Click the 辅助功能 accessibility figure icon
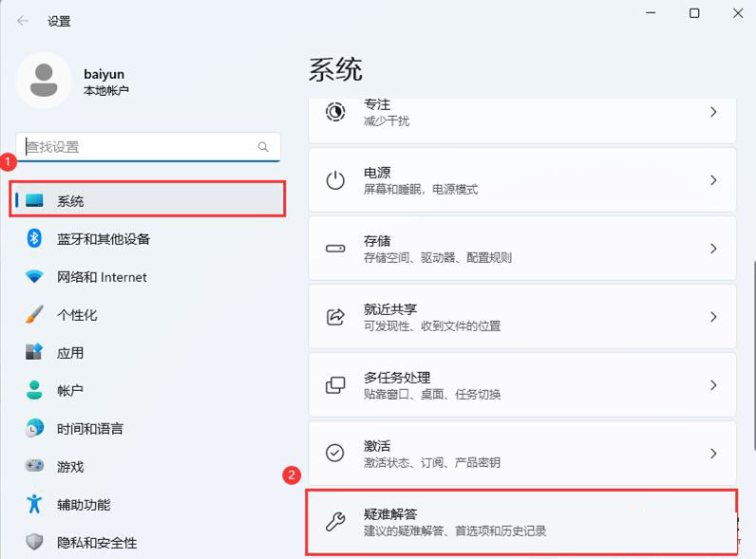This screenshot has height=559, width=756. click(35, 504)
